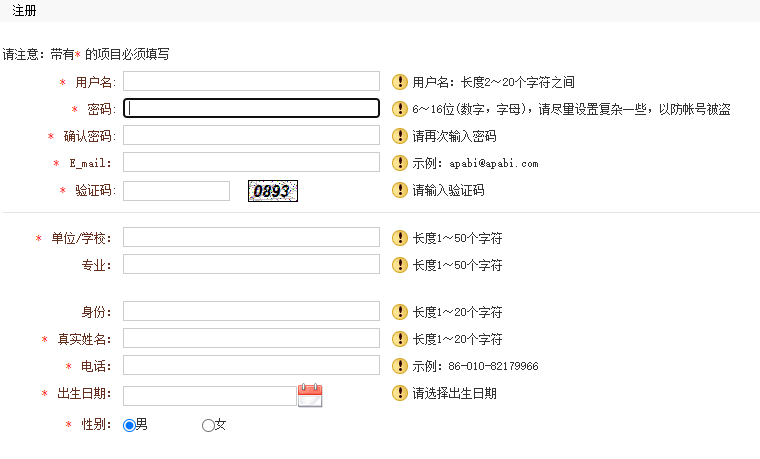This screenshot has height=459, width=760.
Task: Click the hint icon beside E_mail example
Action: click(x=400, y=162)
